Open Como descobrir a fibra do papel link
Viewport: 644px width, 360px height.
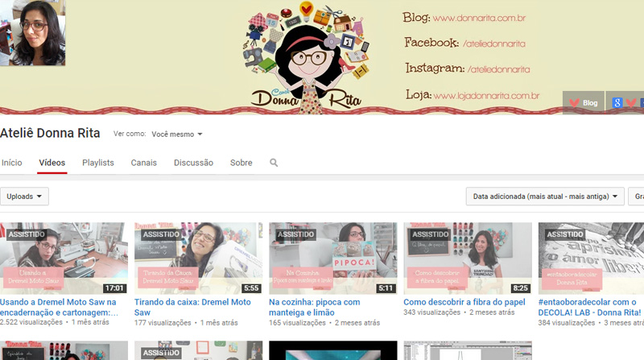[x=464, y=302]
